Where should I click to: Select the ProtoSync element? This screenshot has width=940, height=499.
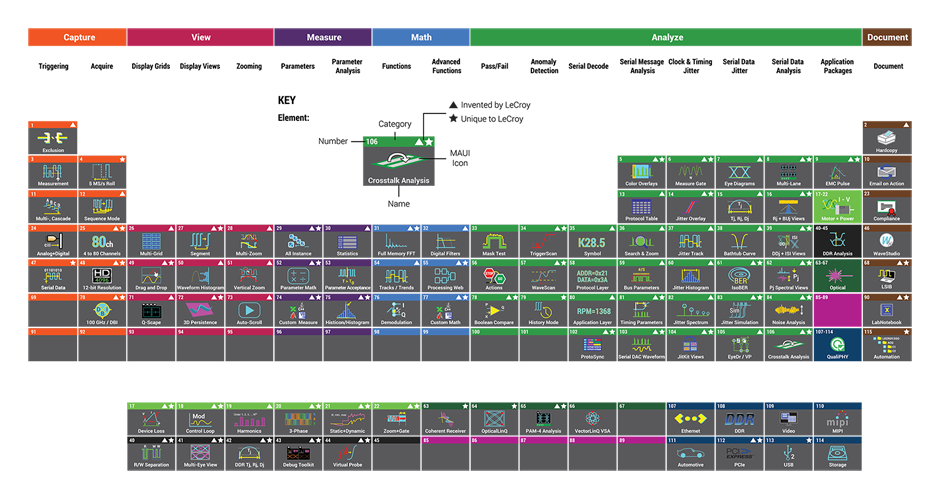tap(592, 345)
